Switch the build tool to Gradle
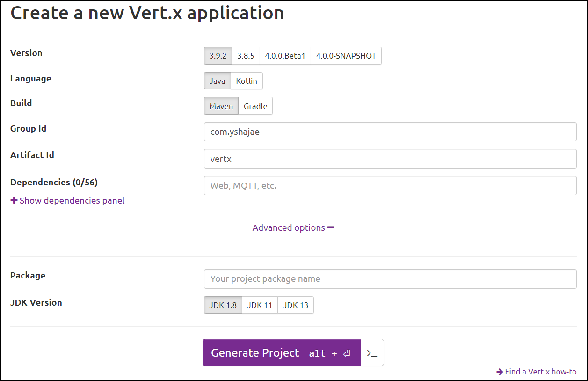Viewport: 588px width, 381px height. click(255, 106)
